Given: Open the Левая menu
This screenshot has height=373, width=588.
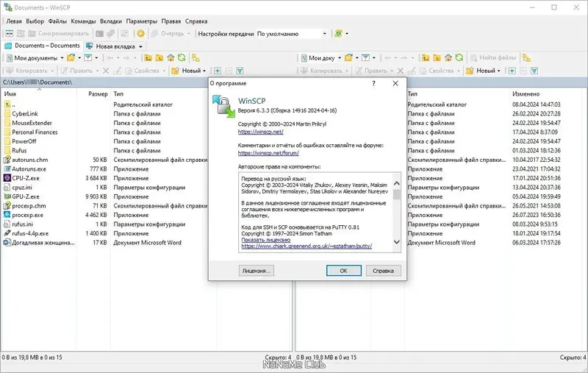Looking at the screenshot, I should click(14, 21).
